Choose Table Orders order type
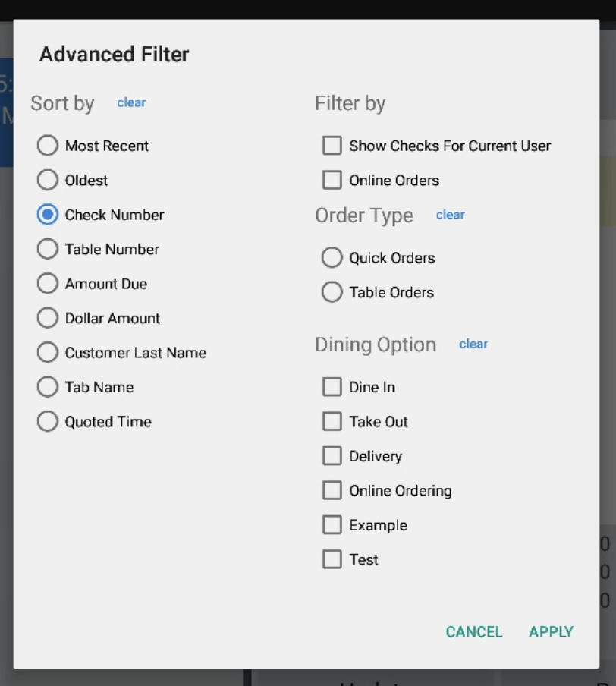Image resolution: width=616 pixels, height=686 pixels. click(x=332, y=292)
